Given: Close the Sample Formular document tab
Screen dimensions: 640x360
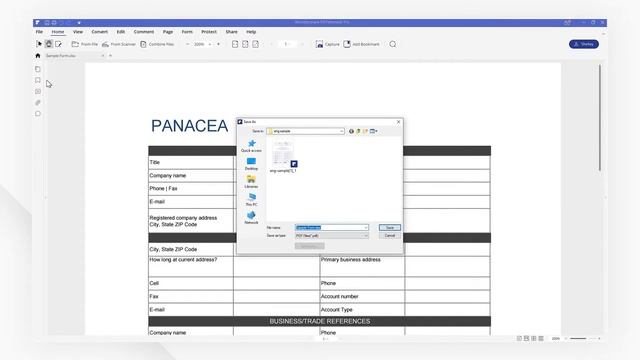Looking at the screenshot, I should tap(103, 56).
